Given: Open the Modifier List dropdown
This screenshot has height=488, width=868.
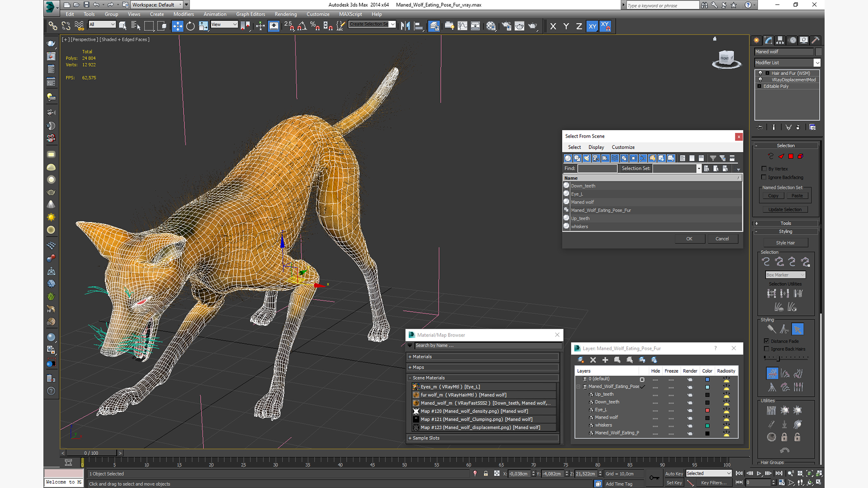Looking at the screenshot, I should [817, 63].
